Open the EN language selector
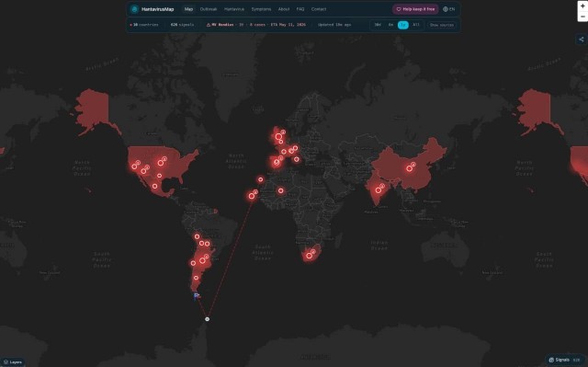Image resolution: width=588 pixels, height=367 pixels. coord(449,9)
